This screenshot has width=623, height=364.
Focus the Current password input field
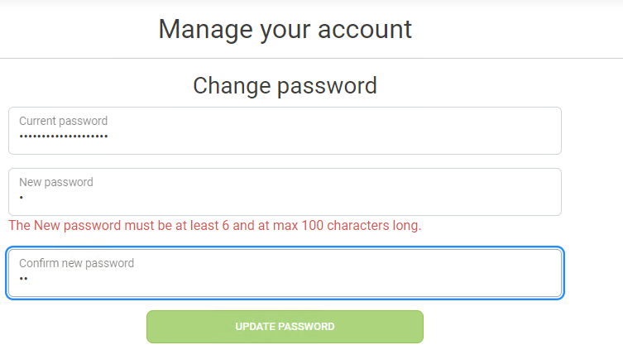[285, 131]
